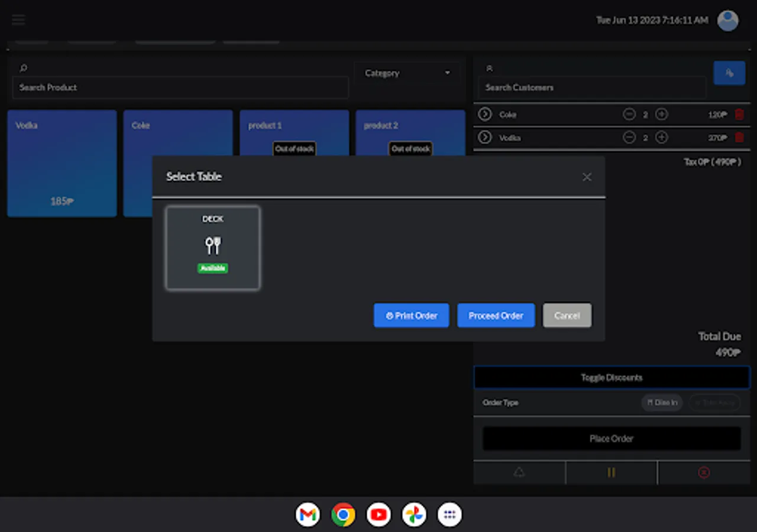Select Dine In order type

[662, 403]
